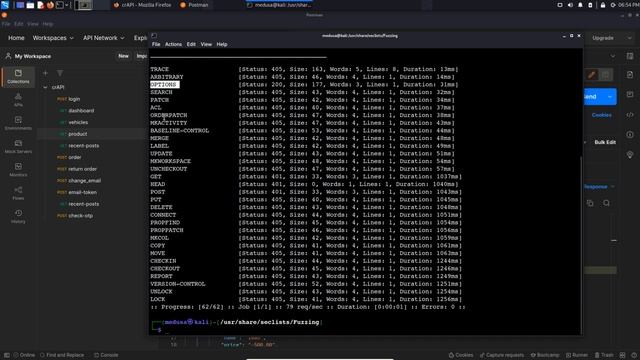This screenshot has width=640, height=360.
Task: Open the APIs sidebar section
Action: 18,99
